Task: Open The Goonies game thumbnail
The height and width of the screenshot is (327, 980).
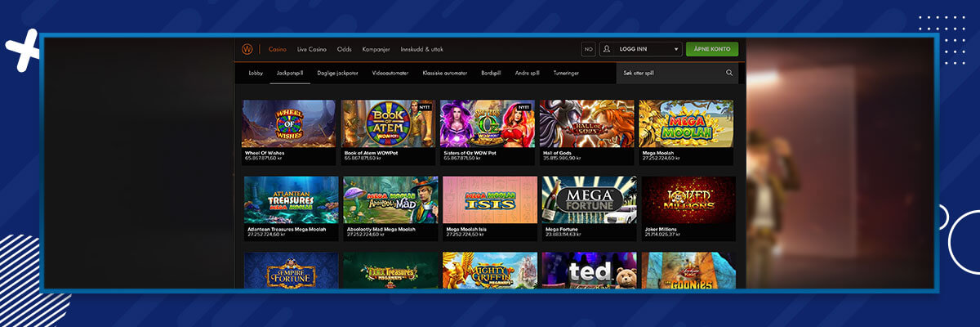Action: coord(688,270)
